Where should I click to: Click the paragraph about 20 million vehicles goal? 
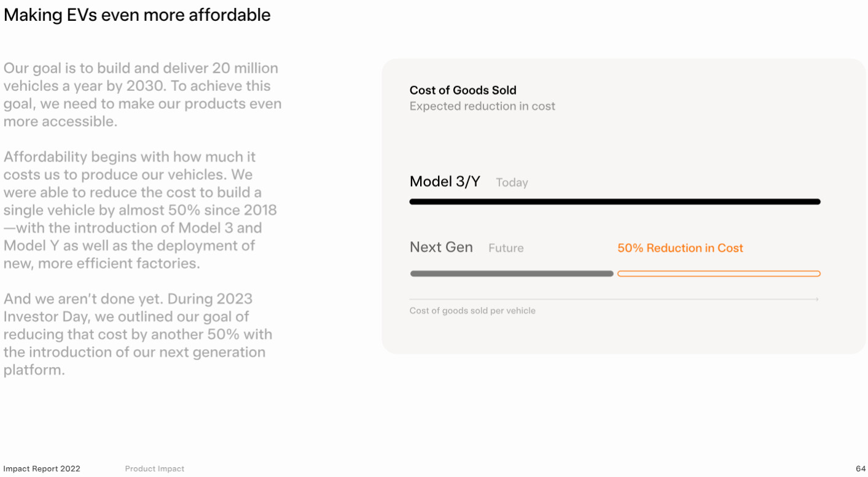coord(142,95)
